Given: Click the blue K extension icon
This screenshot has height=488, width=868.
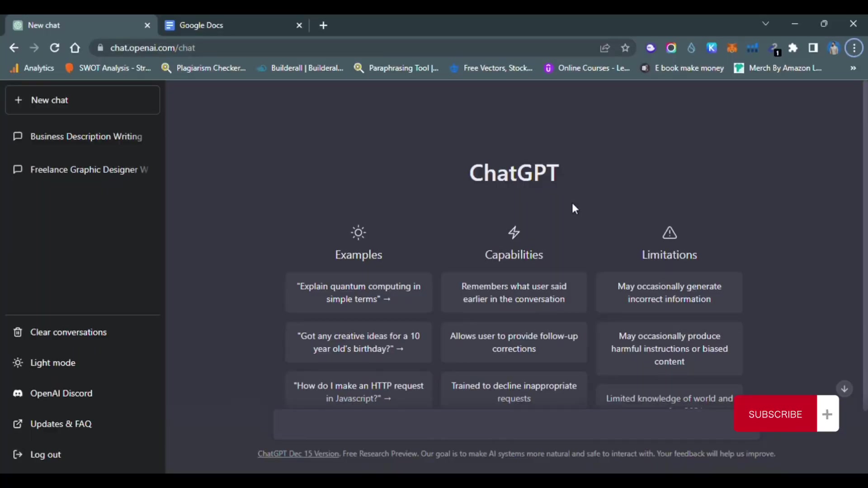Looking at the screenshot, I should pyautogui.click(x=712, y=48).
